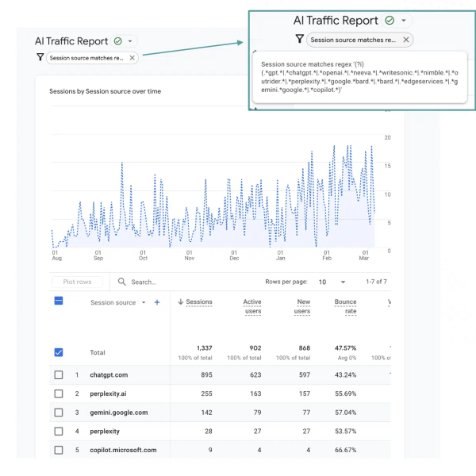This screenshot has height=476, width=476.
Task: Click the gemini.google.com session source
Action: 119,413
